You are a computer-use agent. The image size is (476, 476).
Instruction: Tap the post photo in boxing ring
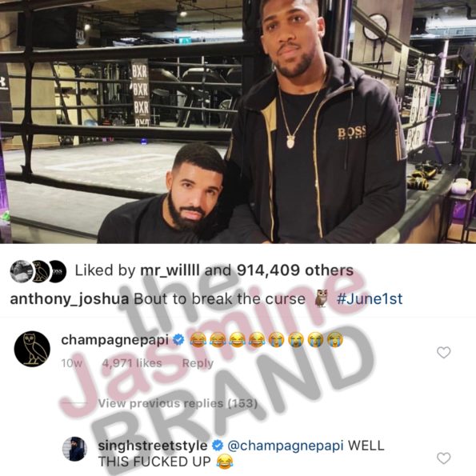(x=238, y=122)
